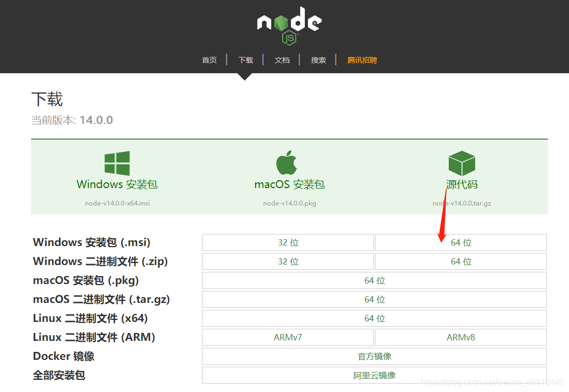Click the macOS 安装包 (.pkg) row label
This screenshot has height=392, width=569.
pos(85,280)
